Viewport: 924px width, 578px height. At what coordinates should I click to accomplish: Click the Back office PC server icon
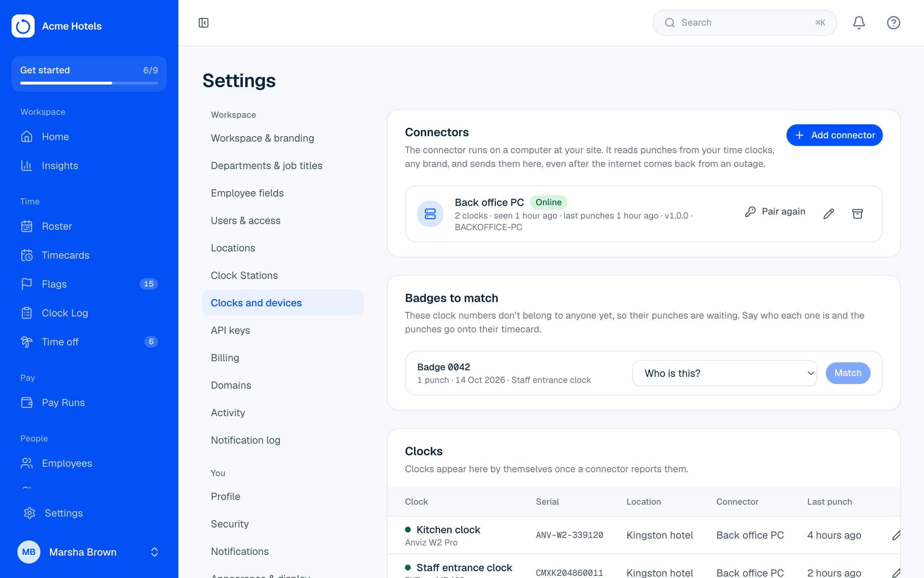(x=430, y=214)
